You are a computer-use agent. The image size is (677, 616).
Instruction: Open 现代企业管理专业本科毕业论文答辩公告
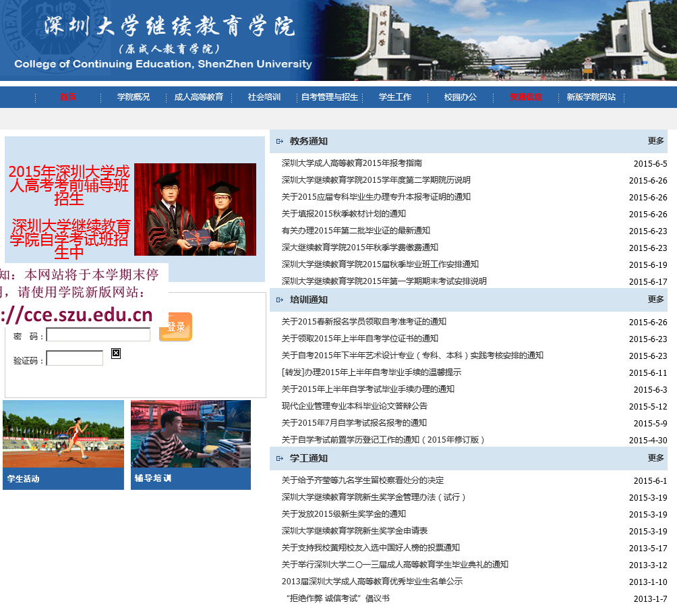click(x=355, y=406)
